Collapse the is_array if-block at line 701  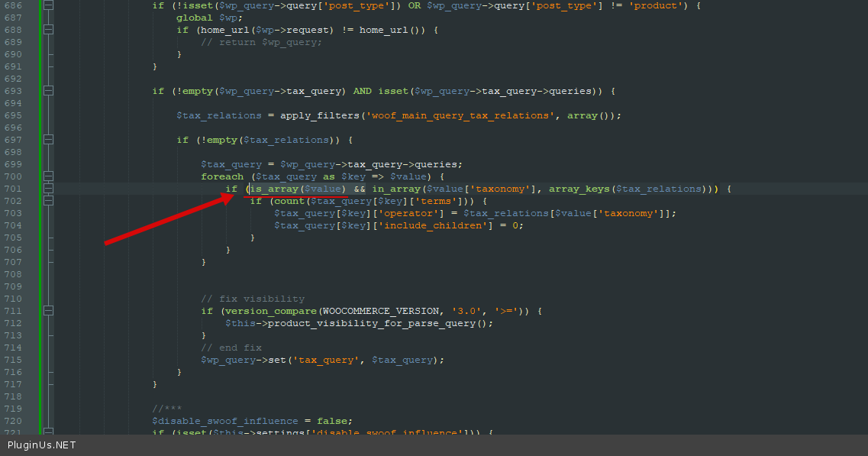pos(49,189)
